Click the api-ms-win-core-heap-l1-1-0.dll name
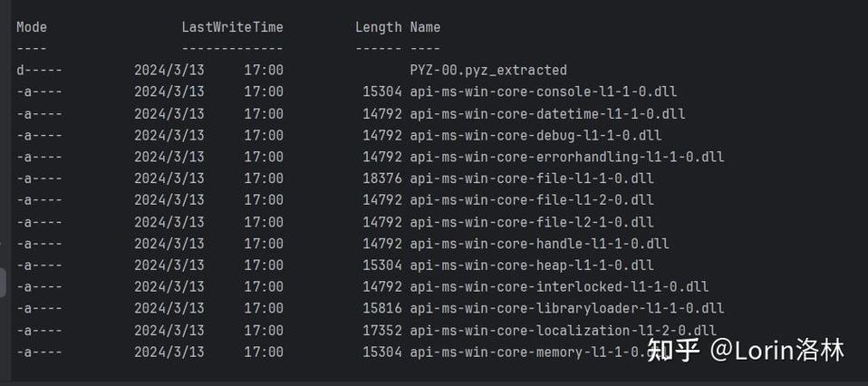 (x=532, y=265)
